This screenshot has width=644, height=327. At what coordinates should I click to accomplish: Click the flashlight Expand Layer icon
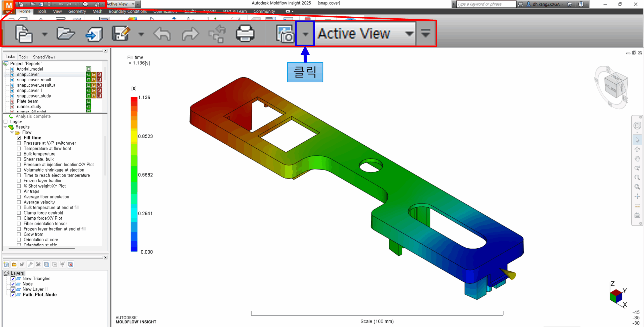(x=30, y=264)
